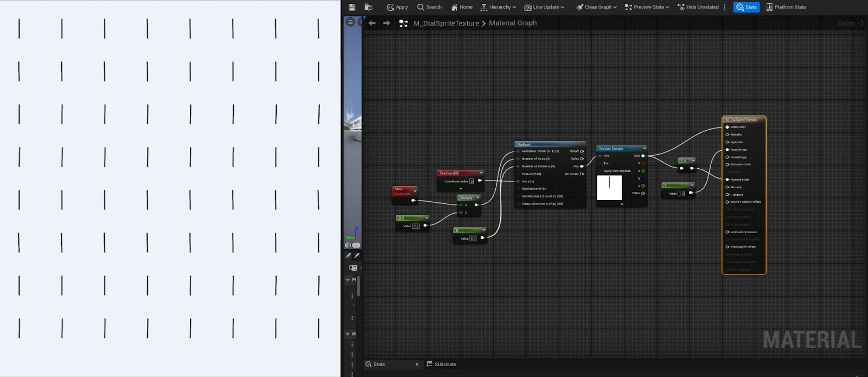Navigate forward in graph history
The height and width of the screenshot is (377, 868).
[386, 23]
